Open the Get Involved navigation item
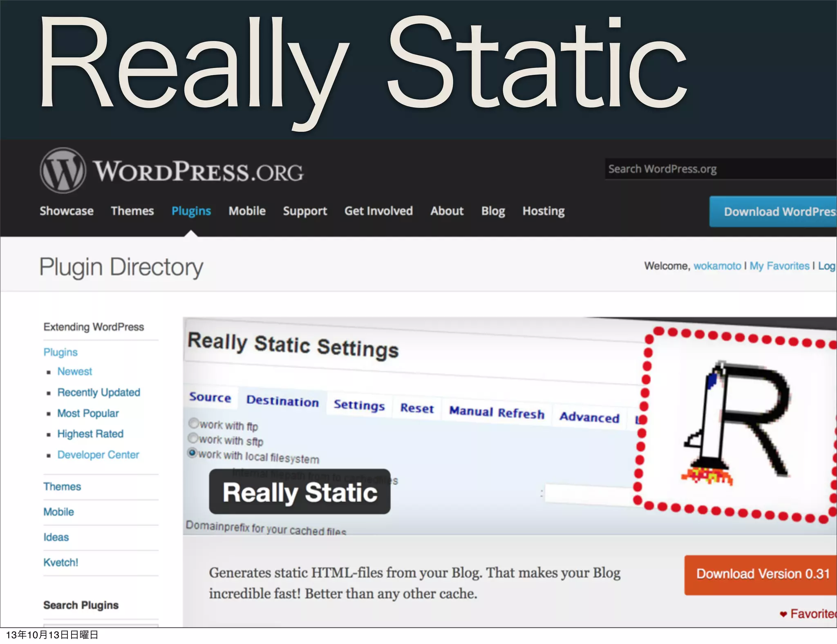Viewport: 837px width, 644px height. (379, 211)
